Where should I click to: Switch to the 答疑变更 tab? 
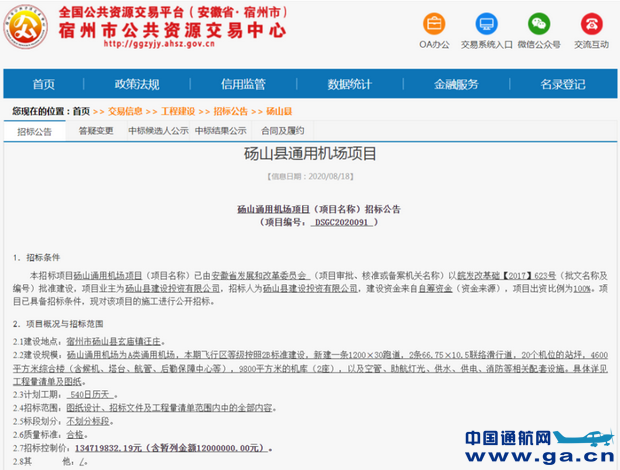pyautogui.click(x=93, y=130)
